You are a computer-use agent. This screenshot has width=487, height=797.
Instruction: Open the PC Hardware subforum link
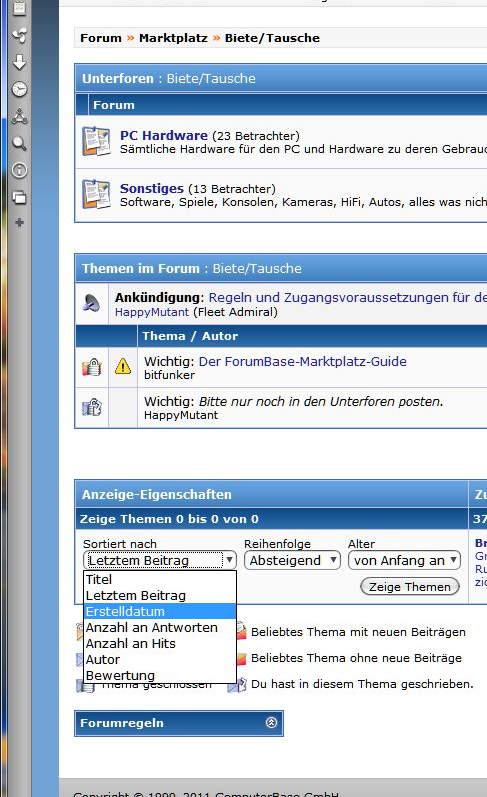(164, 135)
